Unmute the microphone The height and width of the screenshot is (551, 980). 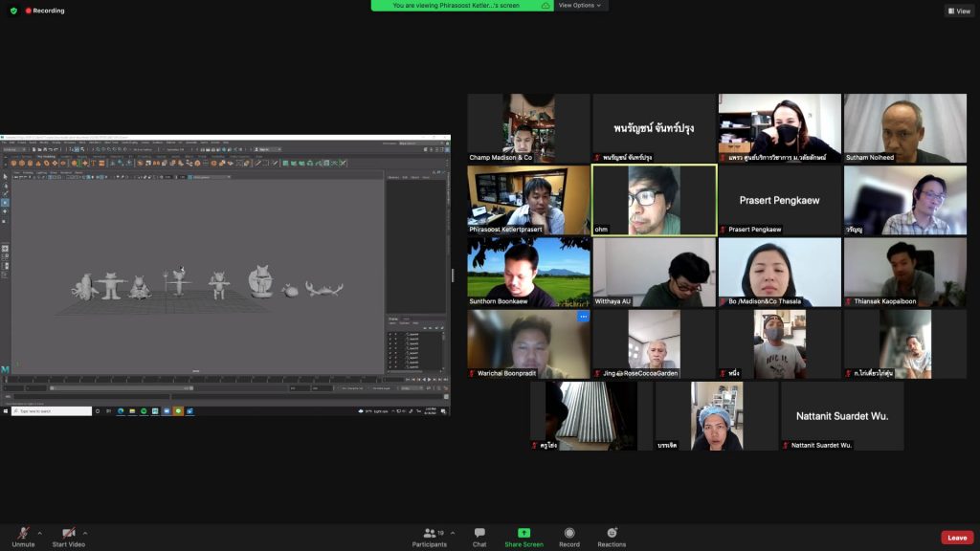(x=23, y=537)
